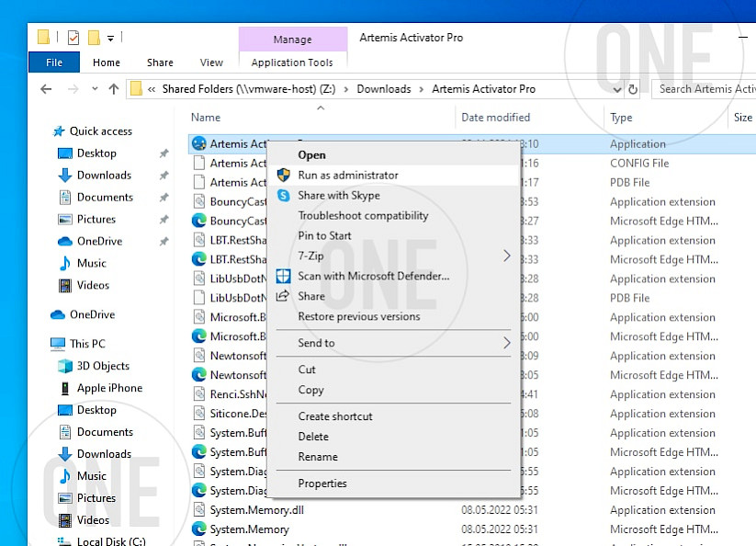756x546 pixels.
Task: Click the Skype icon in context menu
Action: [x=284, y=196]
